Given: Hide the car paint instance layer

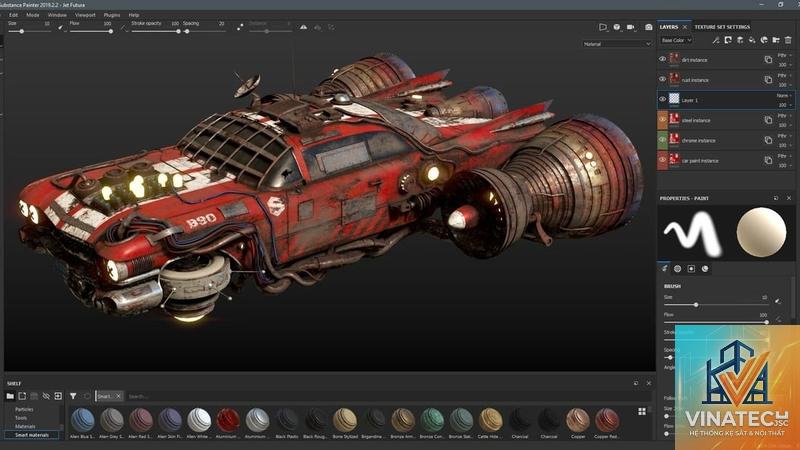Looking at the screenshot, I should (663, 160).
